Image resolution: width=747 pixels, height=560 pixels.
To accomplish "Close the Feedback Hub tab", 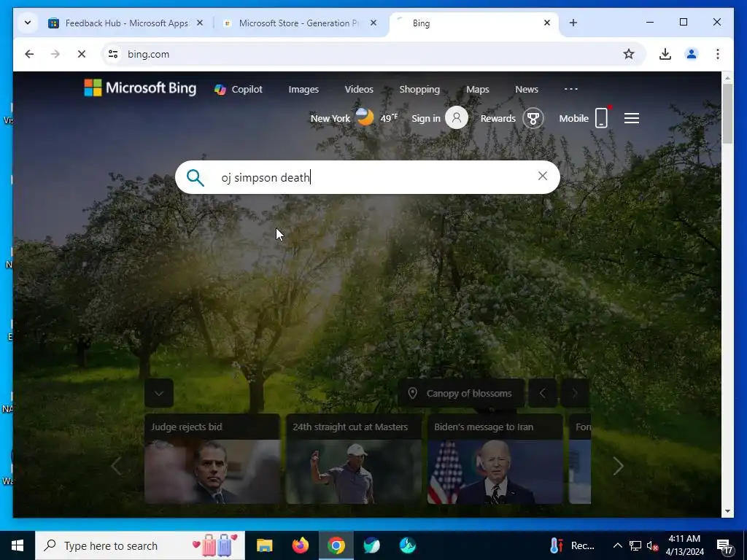I will (x=200, y=23).
